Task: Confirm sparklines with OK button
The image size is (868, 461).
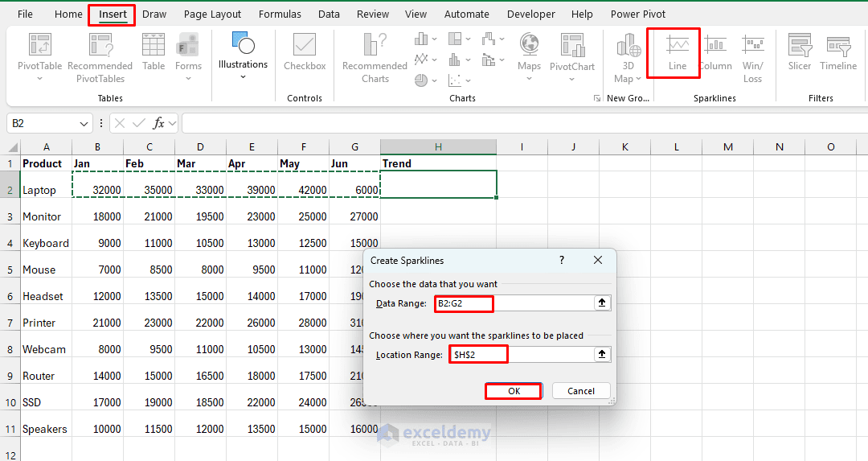Action: pyautogui.click(x=514, y=391)
